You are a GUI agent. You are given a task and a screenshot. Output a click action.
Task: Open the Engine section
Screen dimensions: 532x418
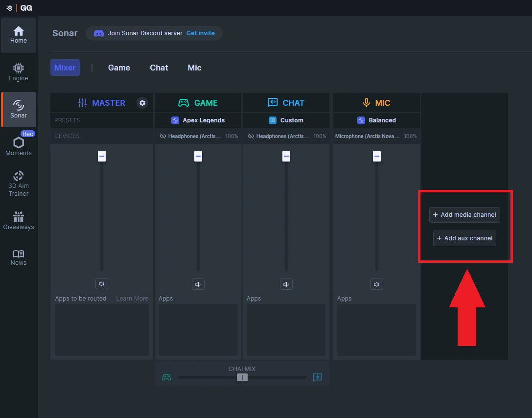[18, 72]
